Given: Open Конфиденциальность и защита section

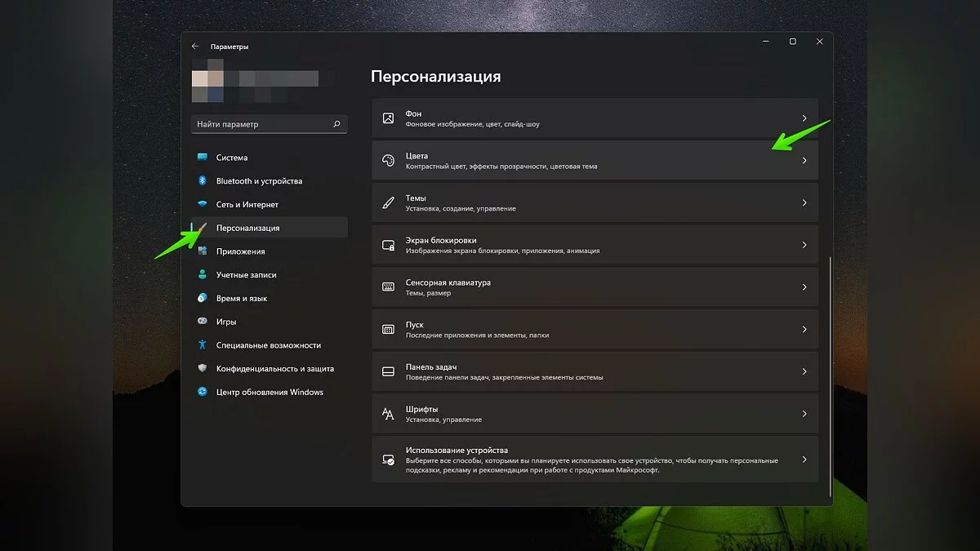Looking at the screenshot, I should click(269, 369).
